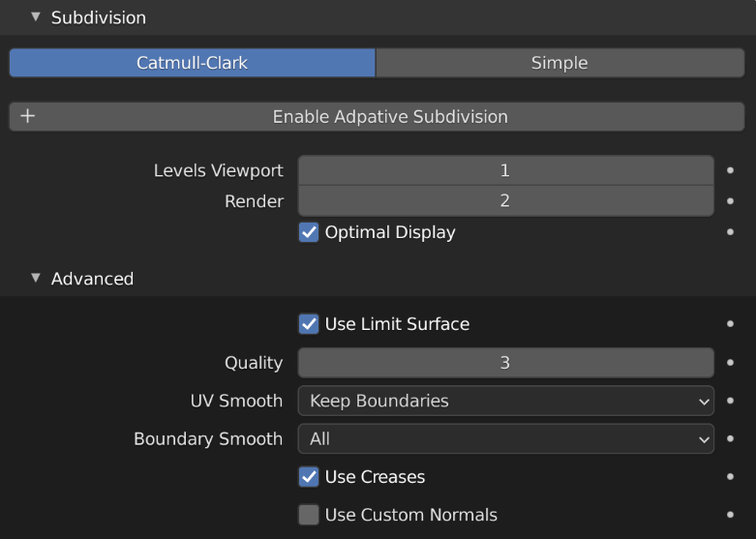This screenshot has height=539, width=756.
Task: Click animate dot next to Quality field
Action: (x=731, y=363)
